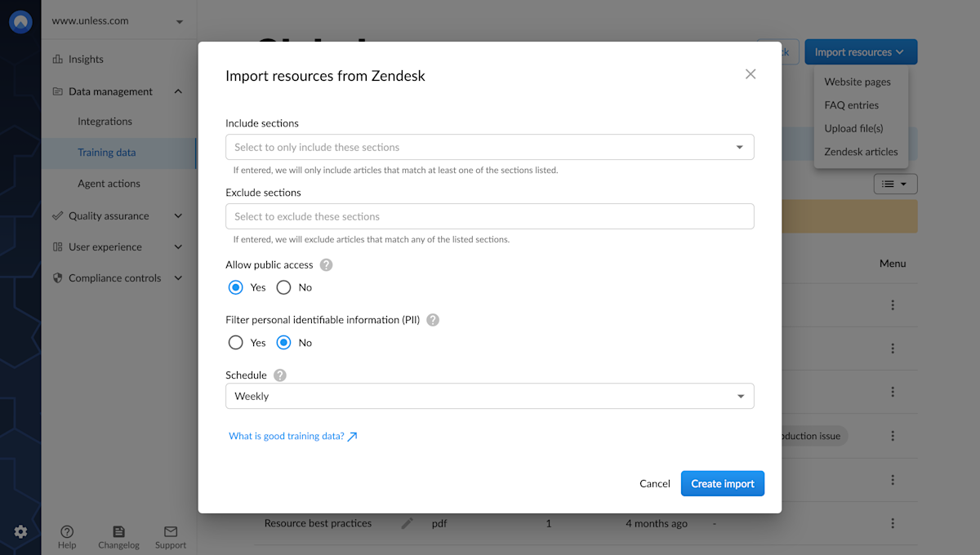The width and height of the screenshot is (980, 555).
Task: Enable public access with Yes radio button
Action: 236,287
